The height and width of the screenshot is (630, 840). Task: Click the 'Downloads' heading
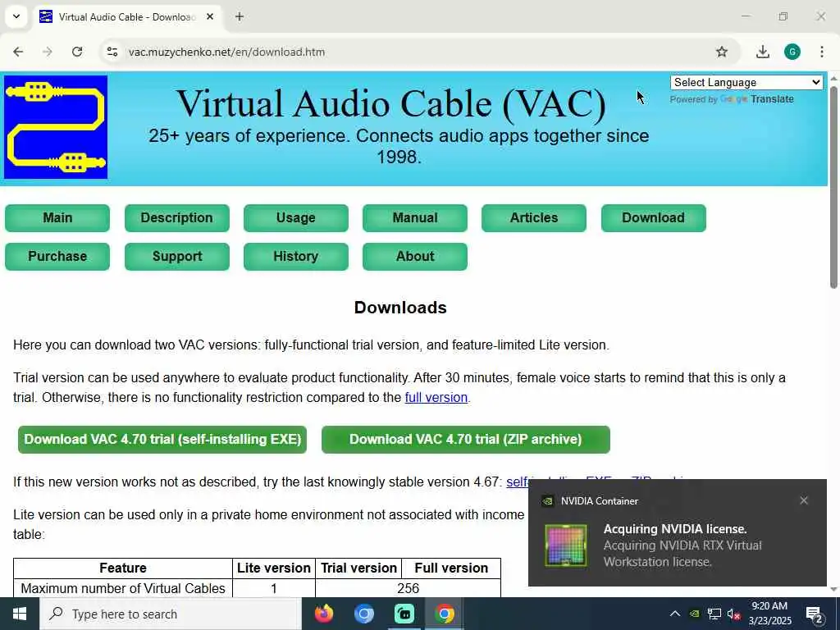click(x=400, y=308)
